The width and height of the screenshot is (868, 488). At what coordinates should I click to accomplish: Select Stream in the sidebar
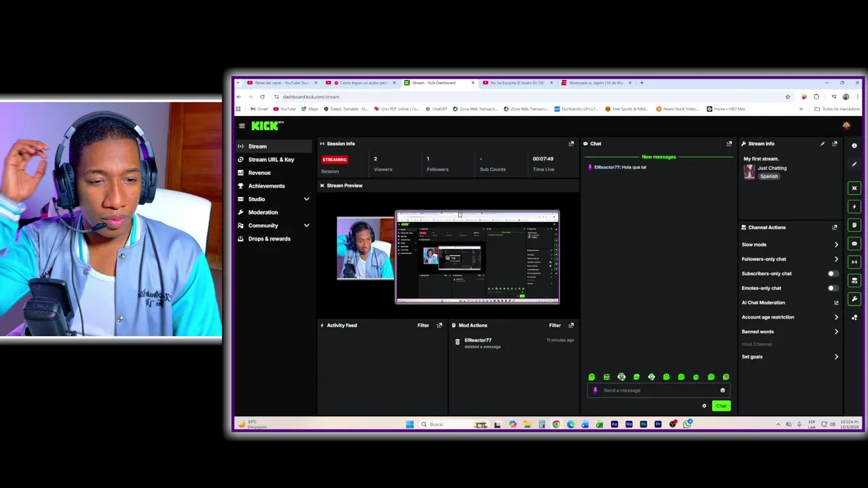273,146
